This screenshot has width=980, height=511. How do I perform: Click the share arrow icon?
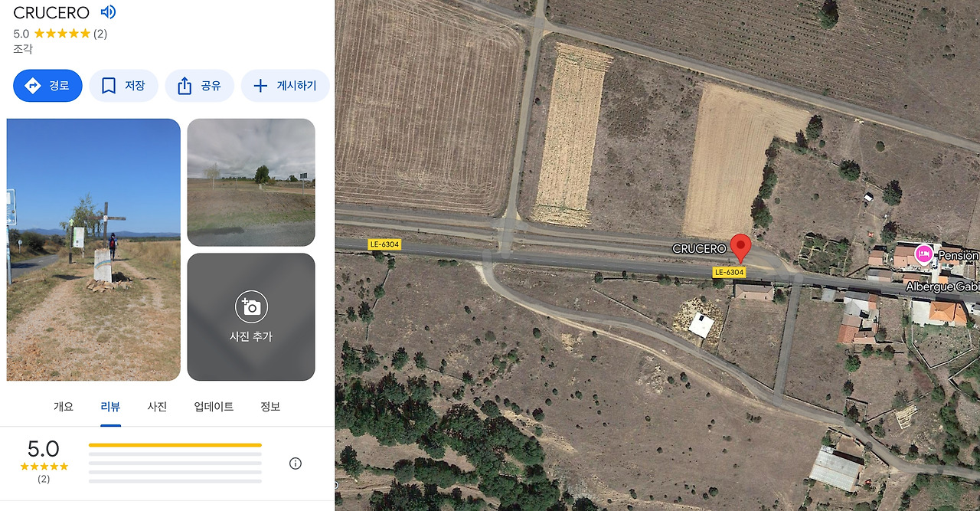185,86
